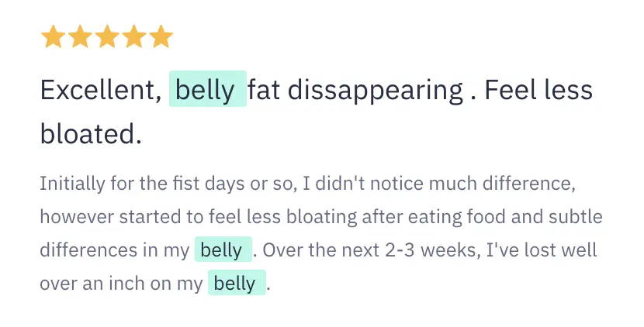Viewport: 644px width, 327px height.
Task: Click the word "Excellent," in the title
Action: point(100,90)
